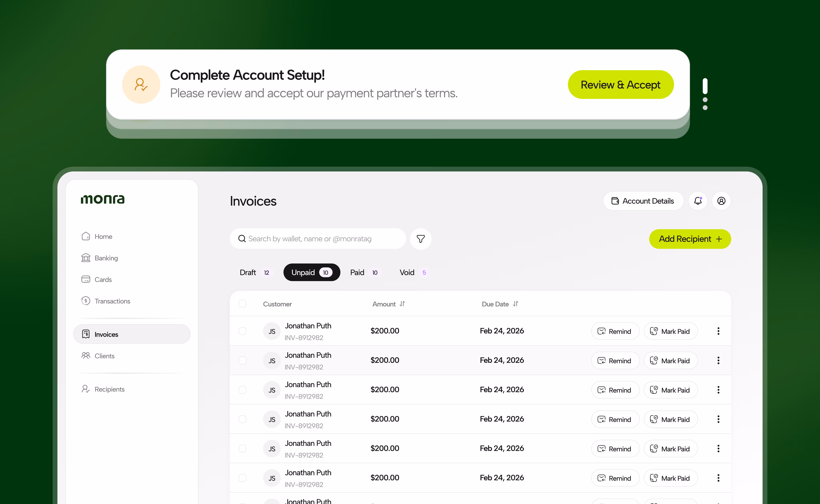Open Account Details
The image size is (820, 504).
click(x=643, y=201)
